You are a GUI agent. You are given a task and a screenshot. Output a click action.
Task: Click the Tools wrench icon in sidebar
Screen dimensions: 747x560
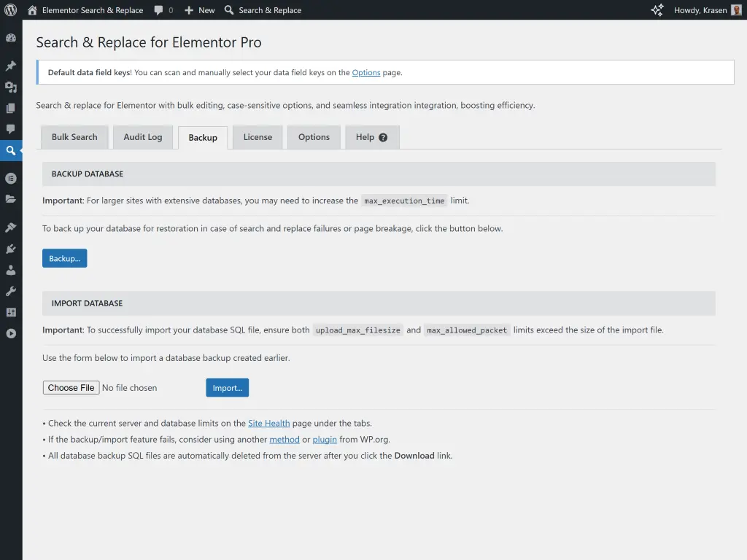pyautogui.click(x=11, y=291)
